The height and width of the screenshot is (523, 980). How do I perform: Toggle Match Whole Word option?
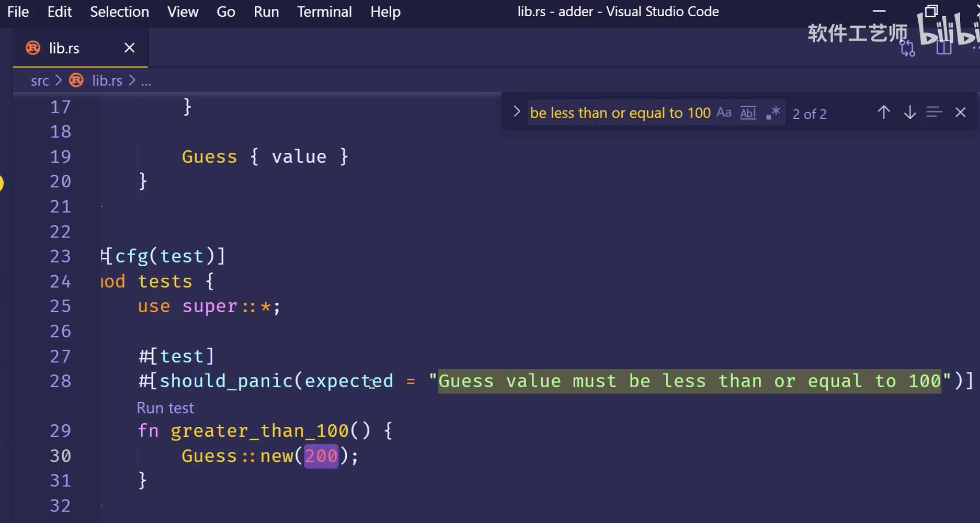[748, 113]
